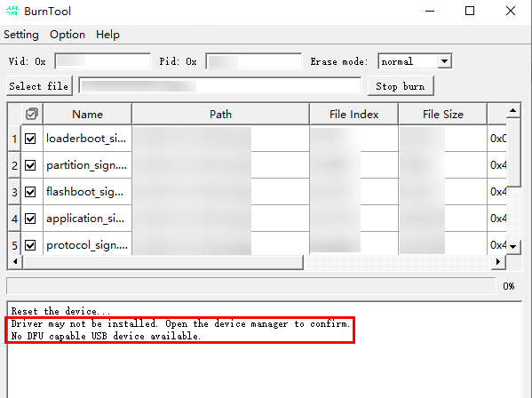The width and height of the screenshot is (532, 398).
Task: Click the Stop burn button
Action: tap(401, 86)
